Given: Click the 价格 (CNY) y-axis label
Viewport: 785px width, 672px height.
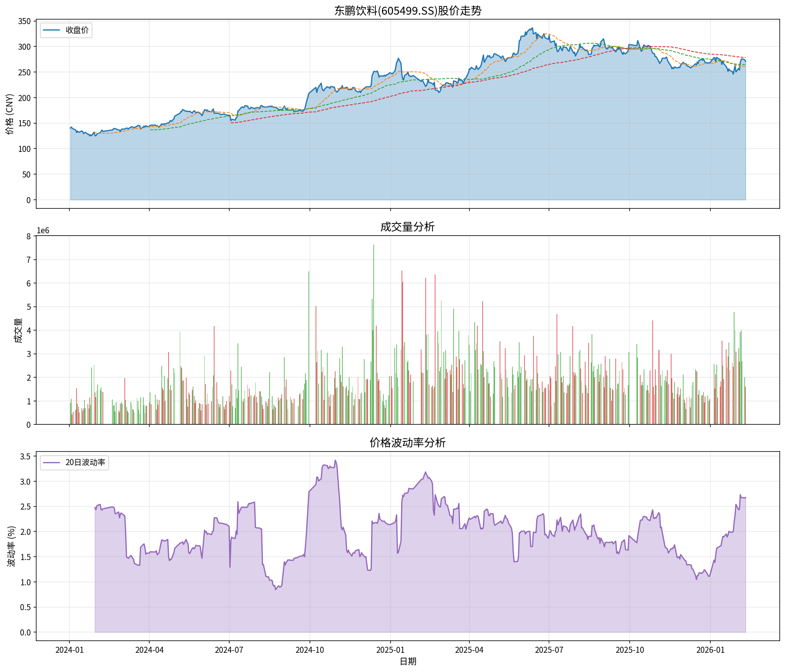Looking at the screenshot, I should (x=10, y=114).
